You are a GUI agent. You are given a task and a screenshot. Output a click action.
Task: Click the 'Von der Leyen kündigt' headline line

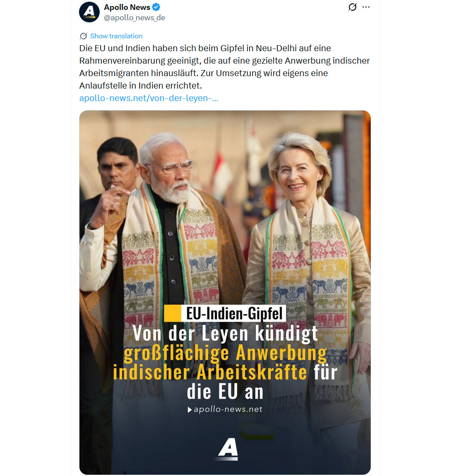225,333
